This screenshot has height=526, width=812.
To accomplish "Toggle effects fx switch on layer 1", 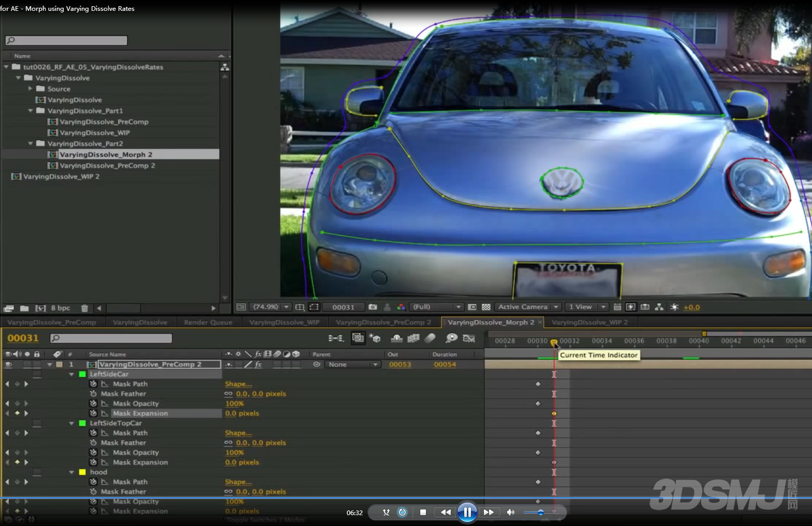I will [x=258, y=364].
